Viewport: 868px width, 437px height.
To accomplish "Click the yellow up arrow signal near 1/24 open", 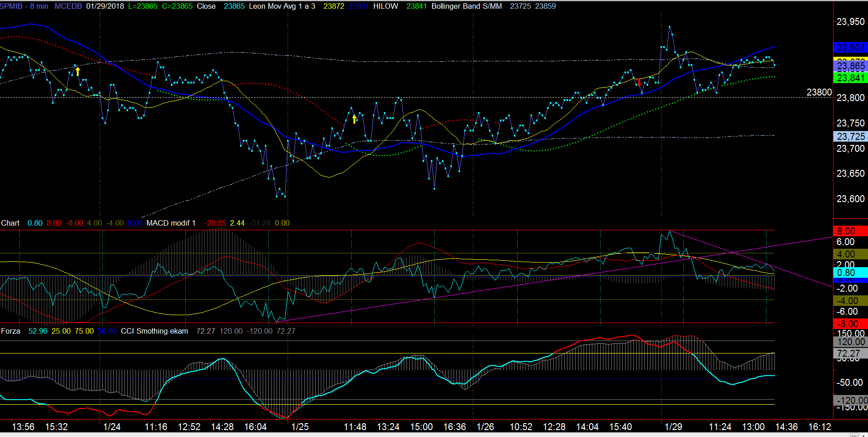I will tap(78, 72).
